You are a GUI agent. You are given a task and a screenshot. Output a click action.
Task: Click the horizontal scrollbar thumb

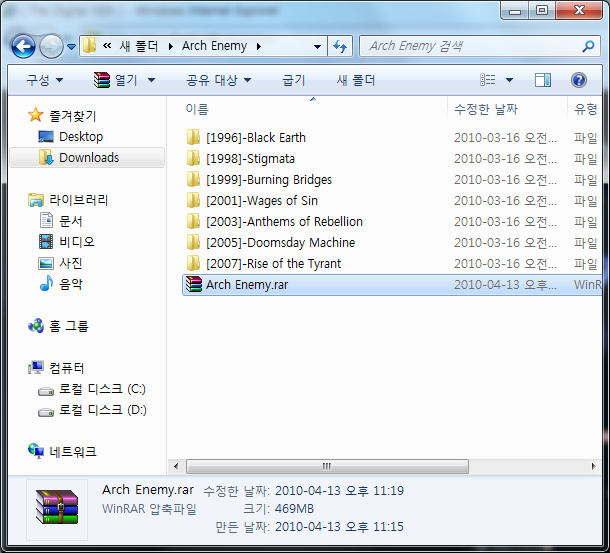[327, 466]
